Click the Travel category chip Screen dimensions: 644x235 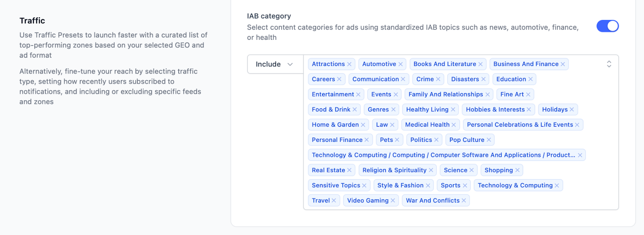[x=320, y=200]
